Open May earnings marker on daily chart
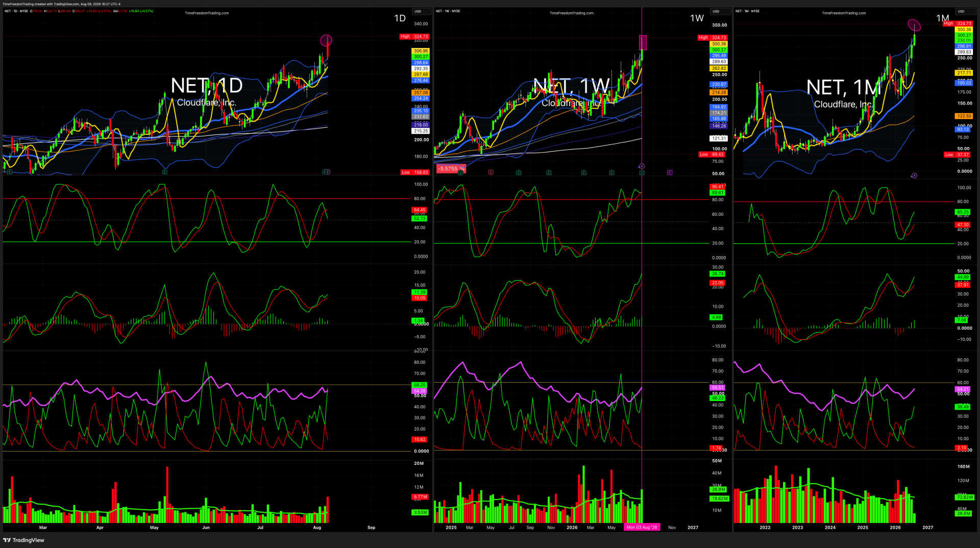980x548 pixels. 165,172
